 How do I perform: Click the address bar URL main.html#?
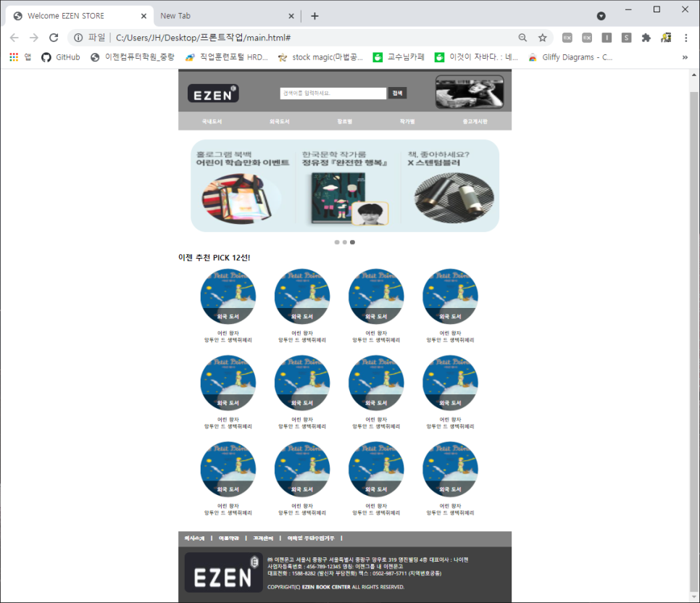pyautogui.click(x=203, y=38)
